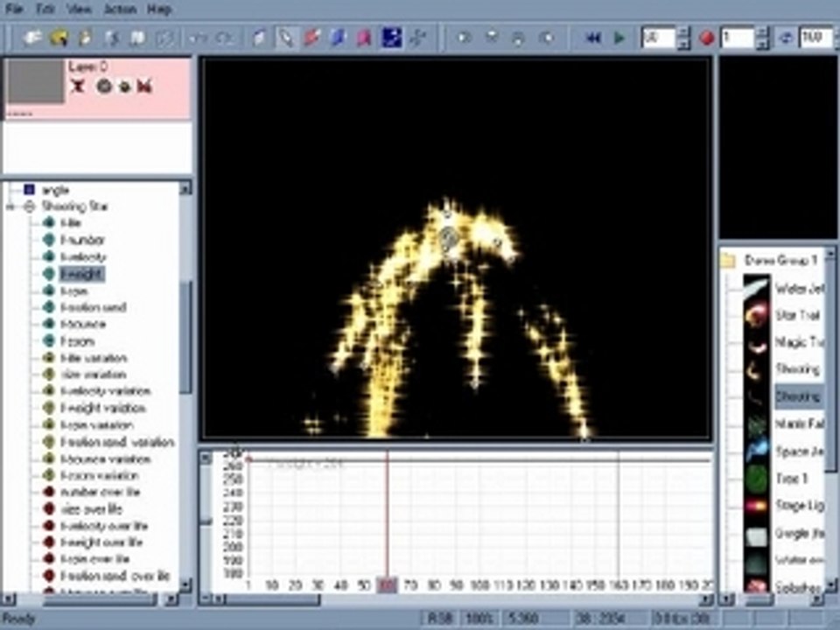
Task: Click the Layer 0 gray thumbnail
Action: pos(35,81)
